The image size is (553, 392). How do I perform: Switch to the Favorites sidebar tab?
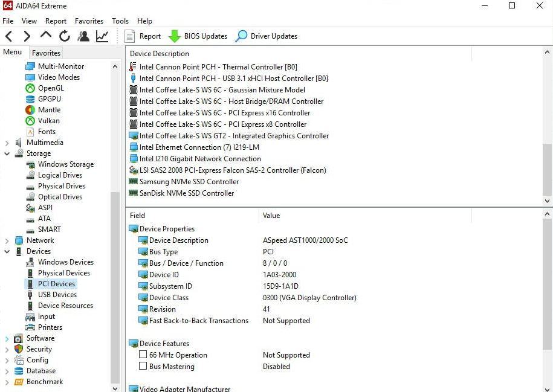tap(46, 53)
